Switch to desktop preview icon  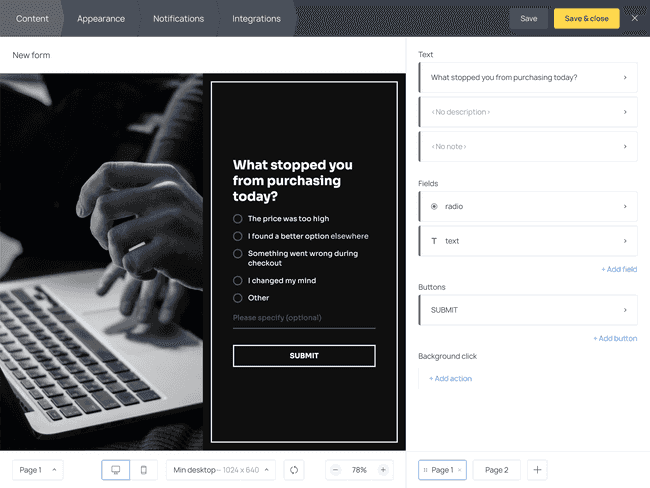[116, 470]
